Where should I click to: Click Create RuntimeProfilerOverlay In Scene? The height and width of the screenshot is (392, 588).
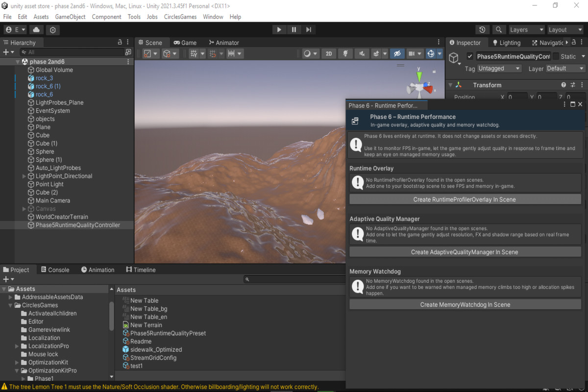coord(465,199)
